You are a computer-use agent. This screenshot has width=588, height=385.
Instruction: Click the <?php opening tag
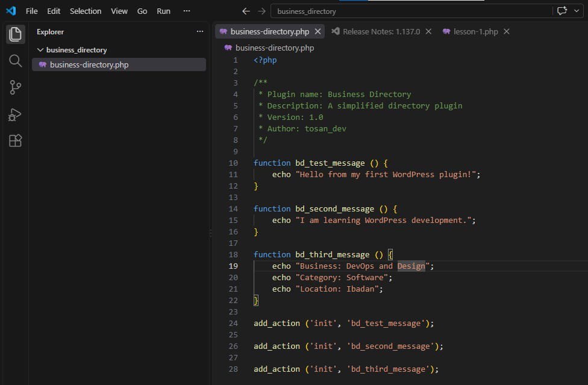click(265, 60)
